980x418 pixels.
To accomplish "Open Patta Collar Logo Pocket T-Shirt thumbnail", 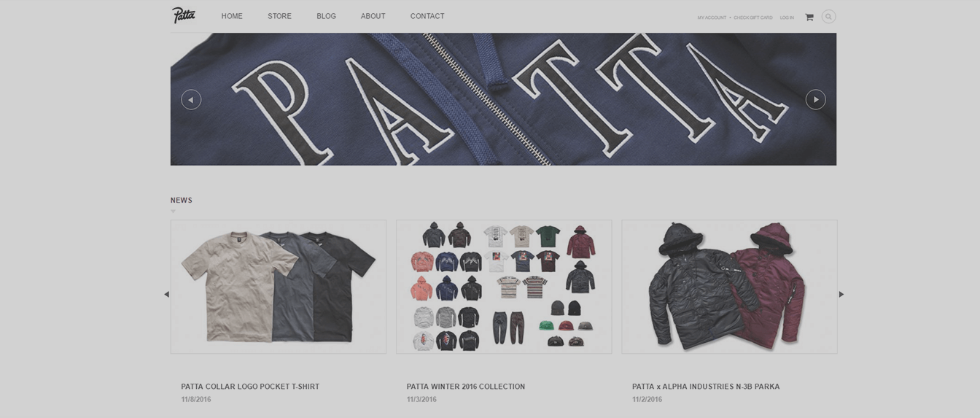I will tap(279, 287).
